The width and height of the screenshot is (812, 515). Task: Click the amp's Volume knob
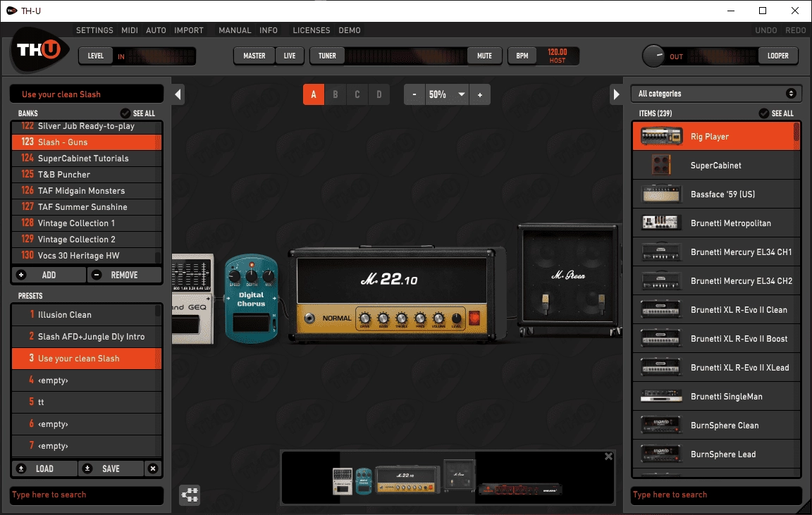(438, 318)
